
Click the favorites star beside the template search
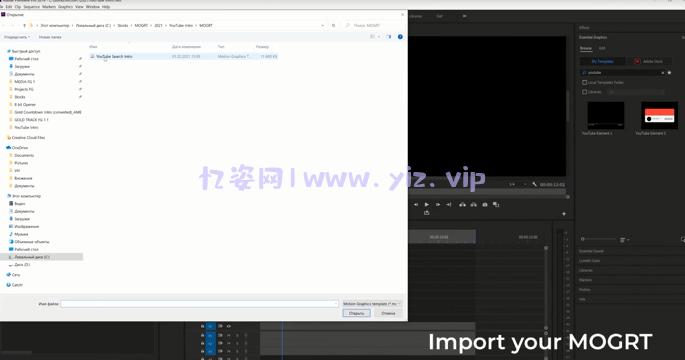coord(669,73)
